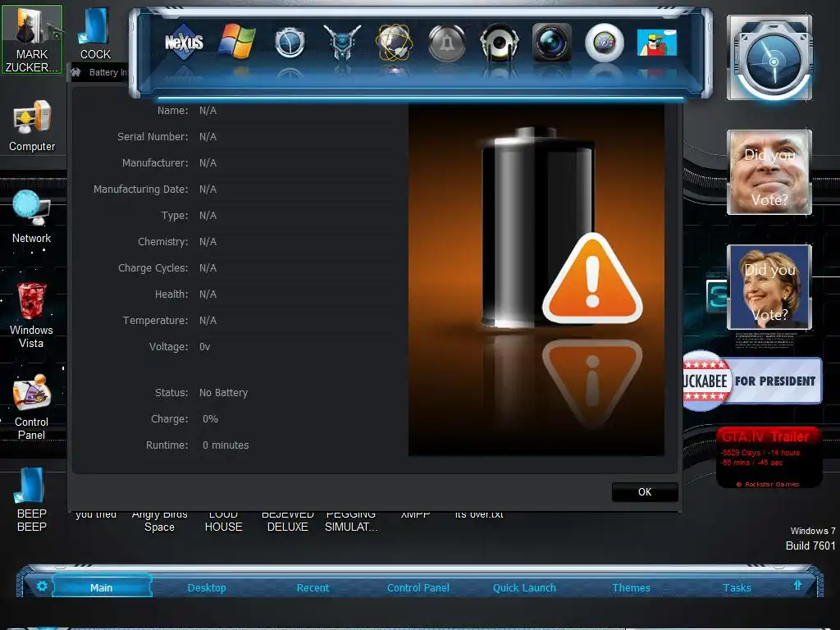Open the Control Panel desktop icon

click(x=32, y=407)
